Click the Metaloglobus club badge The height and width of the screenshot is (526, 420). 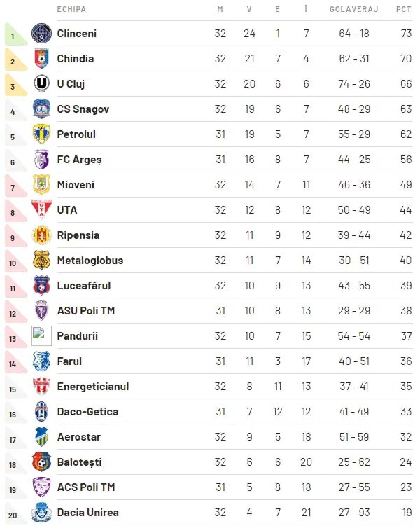coord(42,260)
